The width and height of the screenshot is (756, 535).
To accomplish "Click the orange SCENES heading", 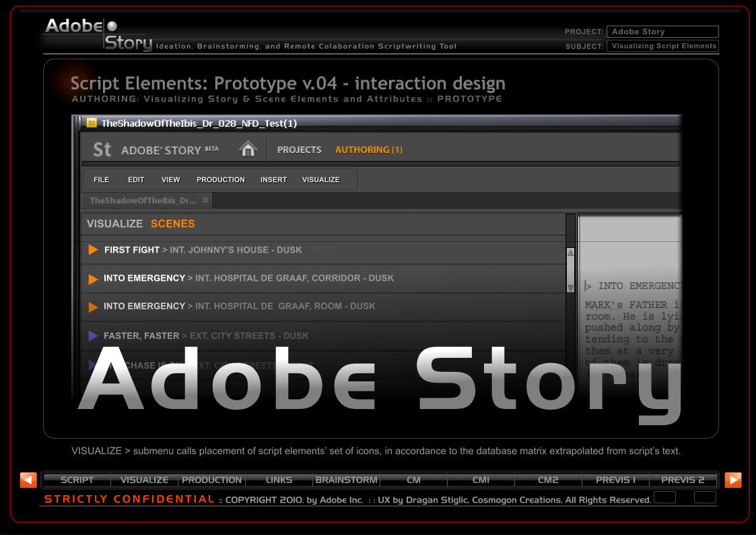I will click(x=172, y=224).
